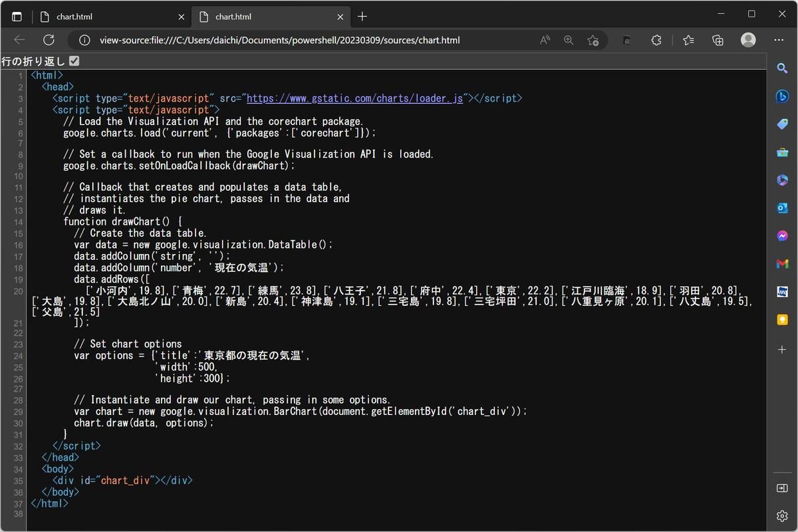Viewport: 798px width, 532px height.
Task: Click the "'東京都の現在の気温'" title line
Action: coord(192,355)
